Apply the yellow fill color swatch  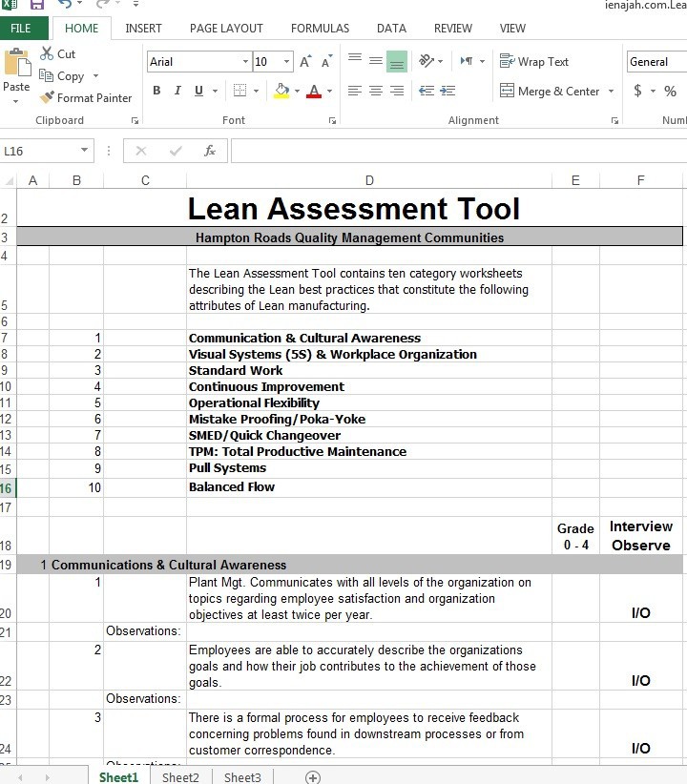[x=281, y=92]
